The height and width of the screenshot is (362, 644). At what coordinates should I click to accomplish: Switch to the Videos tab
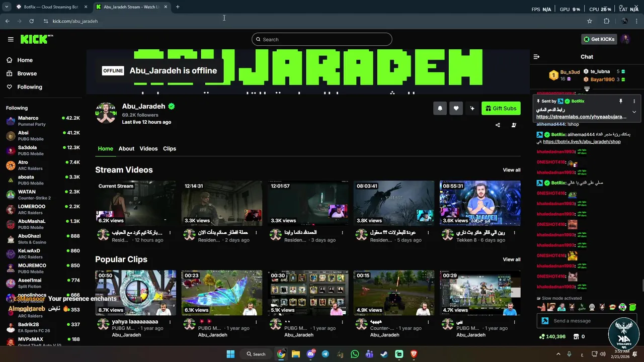(x=148, y=148)
